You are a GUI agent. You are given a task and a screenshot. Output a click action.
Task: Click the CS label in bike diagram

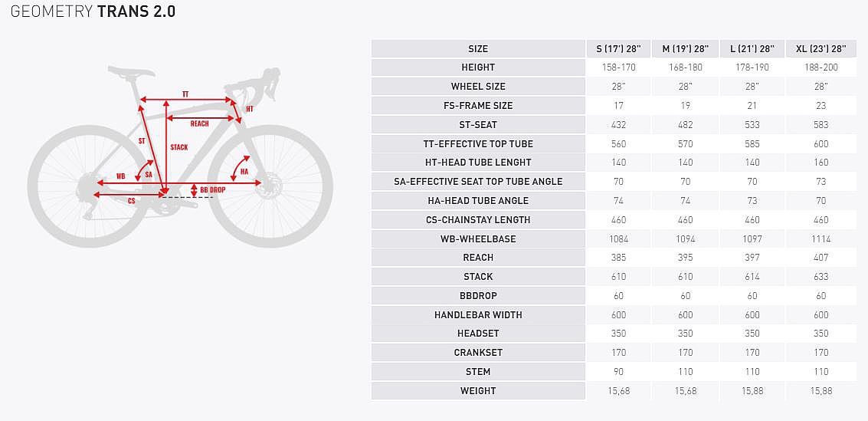click(131, 201)
